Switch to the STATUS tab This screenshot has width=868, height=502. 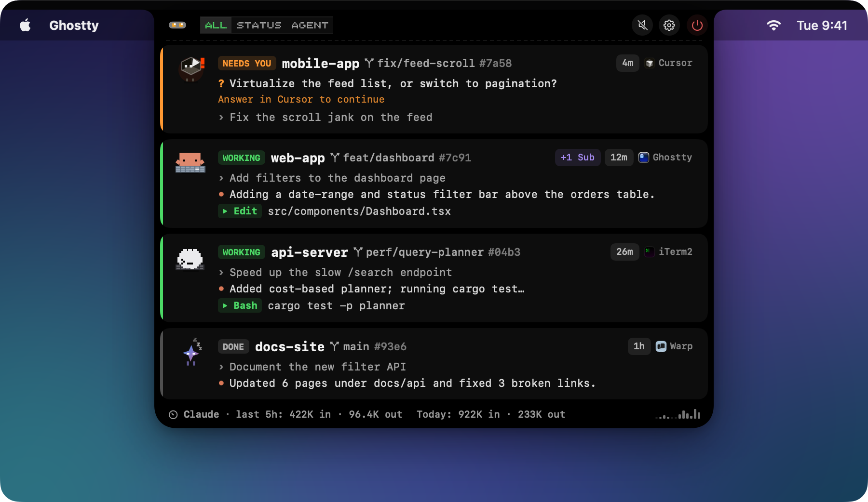pos(259,25)
